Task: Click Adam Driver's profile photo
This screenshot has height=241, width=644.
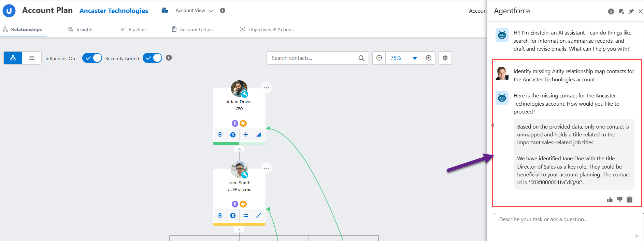Action: [x=239, y=89]
